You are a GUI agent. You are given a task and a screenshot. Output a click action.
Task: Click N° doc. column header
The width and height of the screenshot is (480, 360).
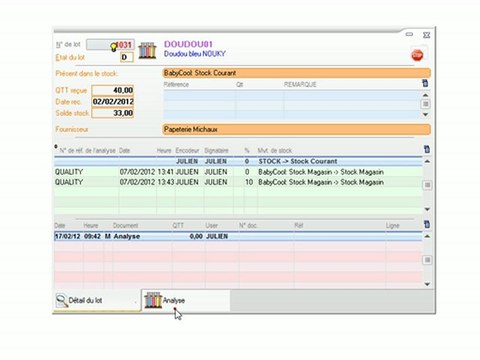coord(248,226)
